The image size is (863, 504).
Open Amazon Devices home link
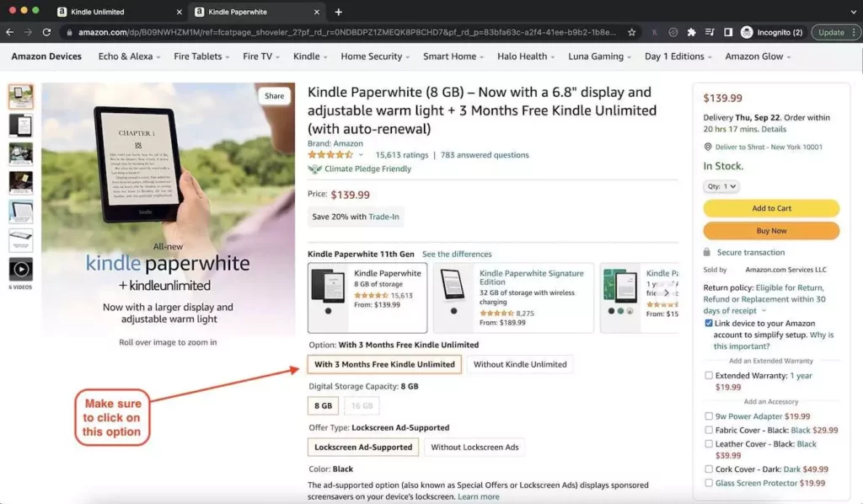(x=46, y=56)
